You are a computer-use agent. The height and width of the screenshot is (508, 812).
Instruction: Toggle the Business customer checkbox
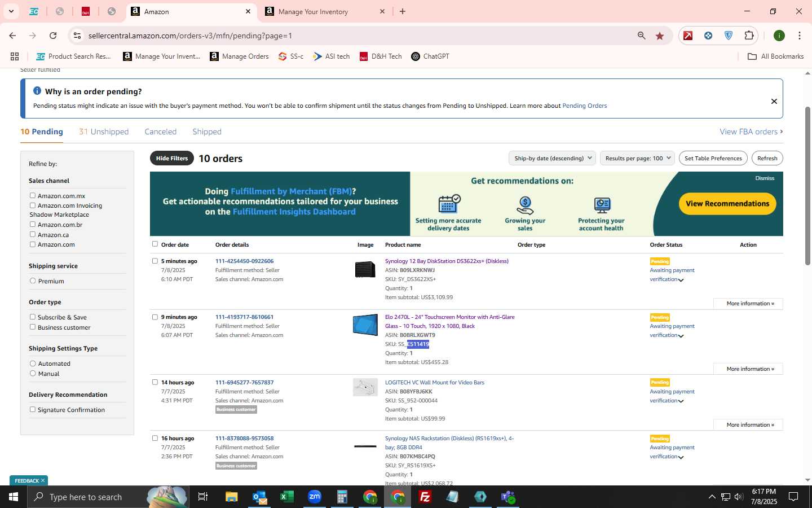(x=33, y=327)
